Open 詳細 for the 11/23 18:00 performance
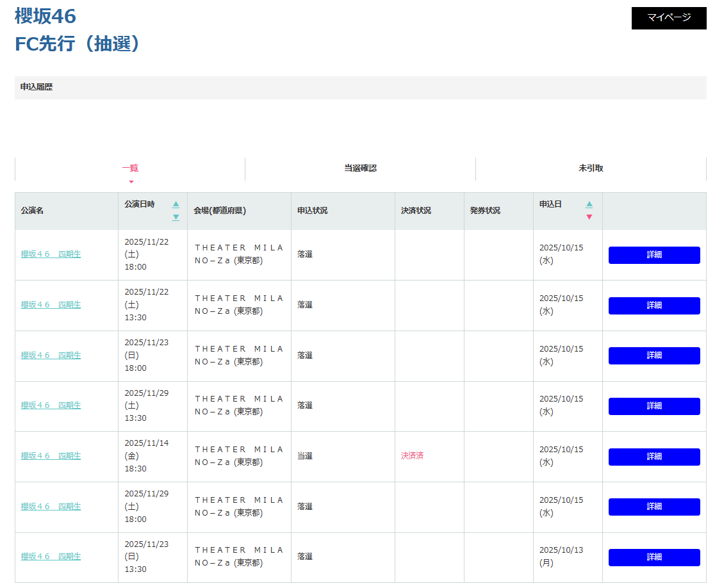Image resolution: width=715 pixels, height=588 pixels. coord(653,355)
